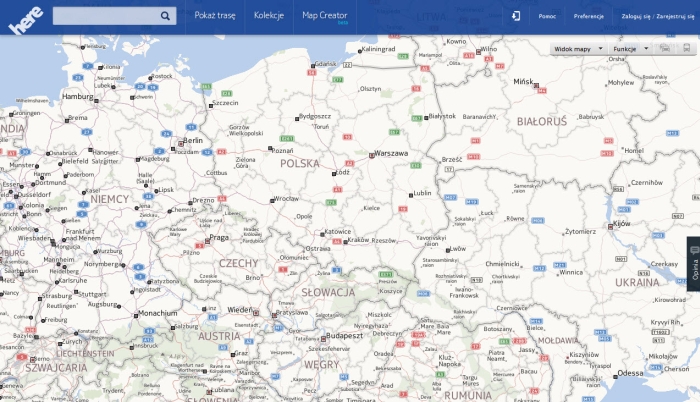Click the Berlin city marker
The image size is (700, 402).
tap(181, 144)
